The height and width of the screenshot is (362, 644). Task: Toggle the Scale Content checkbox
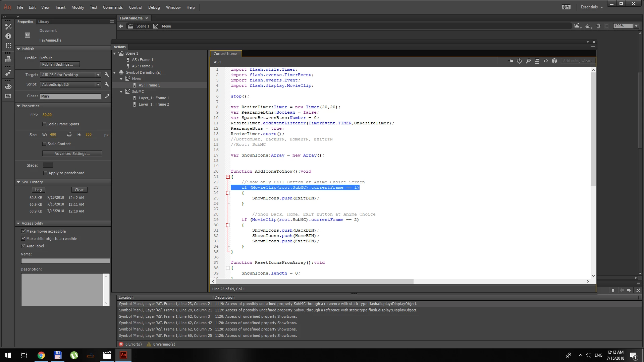pos(44,144)
